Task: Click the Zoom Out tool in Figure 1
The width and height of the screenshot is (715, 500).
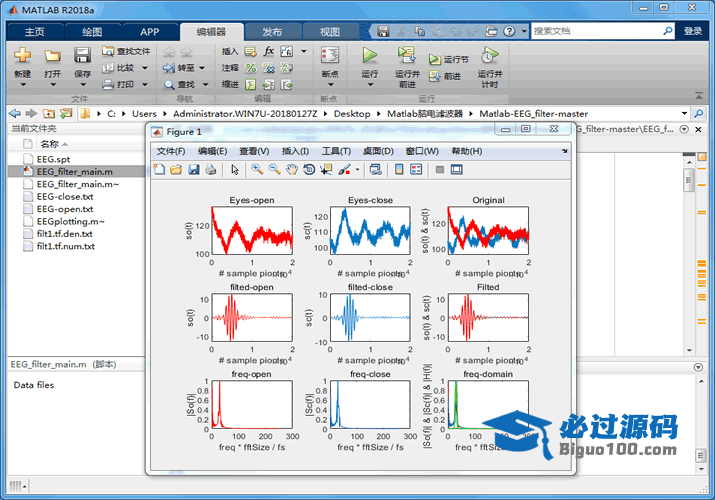Action: tap(275, 170)
